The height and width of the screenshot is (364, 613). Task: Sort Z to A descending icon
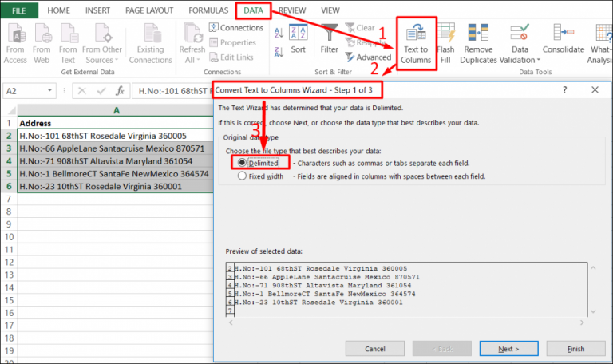(279, 52)
